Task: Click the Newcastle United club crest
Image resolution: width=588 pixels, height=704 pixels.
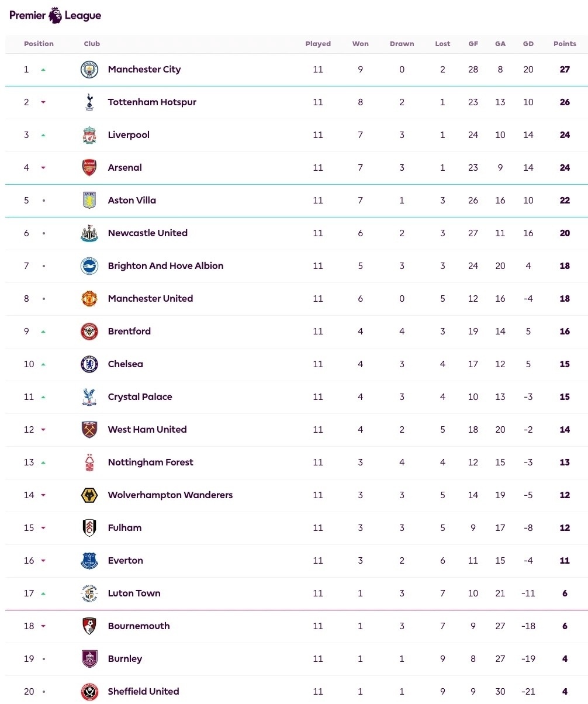Action: click(89, 233)
